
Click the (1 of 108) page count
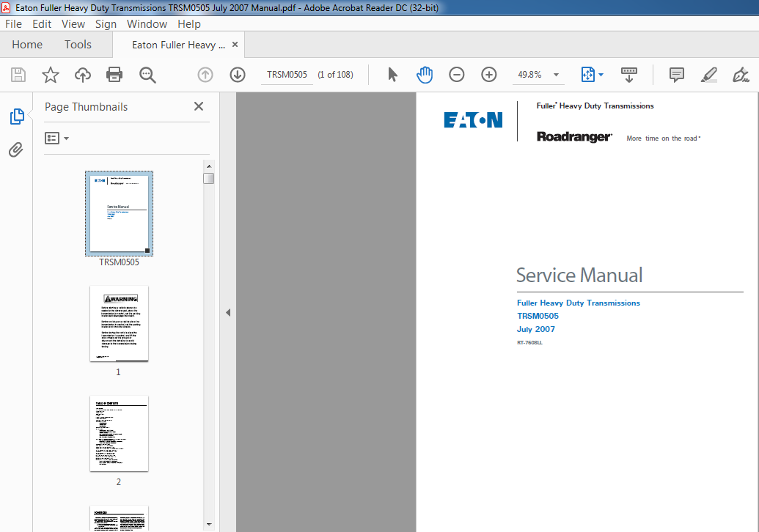coord(335,75)
